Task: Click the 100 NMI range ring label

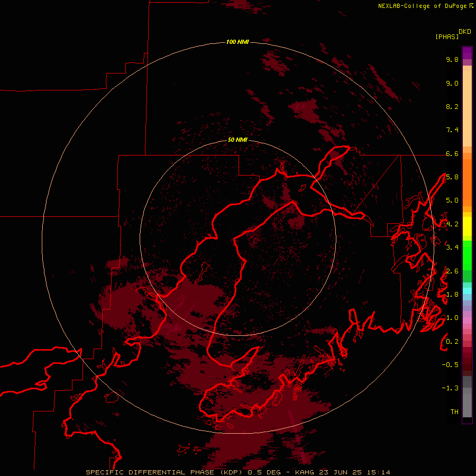Action: [237, 42]
